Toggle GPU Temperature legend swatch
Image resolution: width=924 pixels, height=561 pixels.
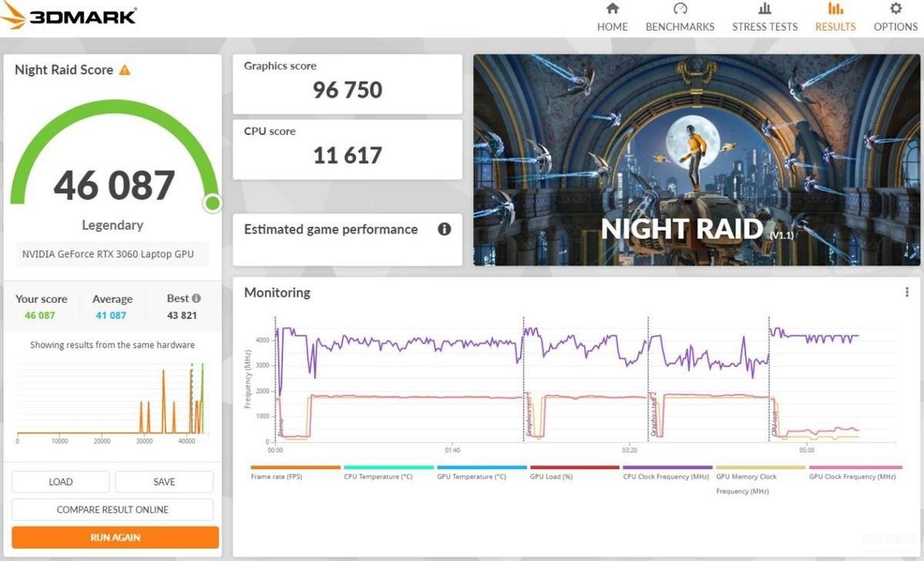point(482,467)
